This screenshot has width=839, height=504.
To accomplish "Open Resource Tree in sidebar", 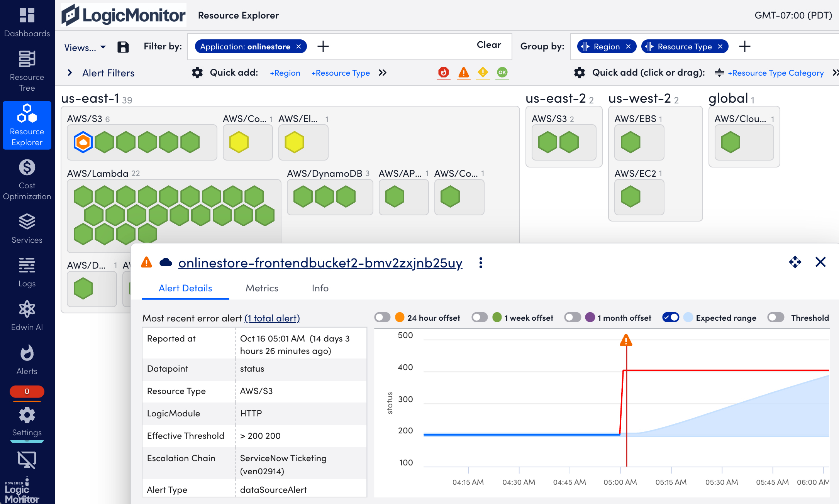I will [27, 71].
